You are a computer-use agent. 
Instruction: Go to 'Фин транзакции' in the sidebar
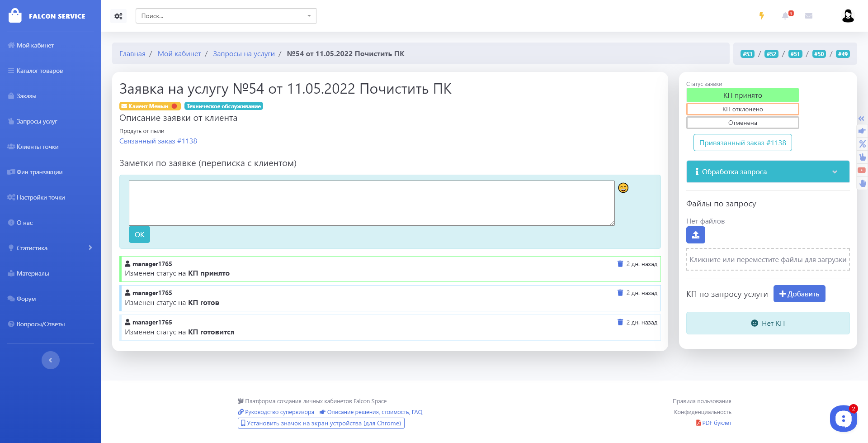(x=39, y=172)
